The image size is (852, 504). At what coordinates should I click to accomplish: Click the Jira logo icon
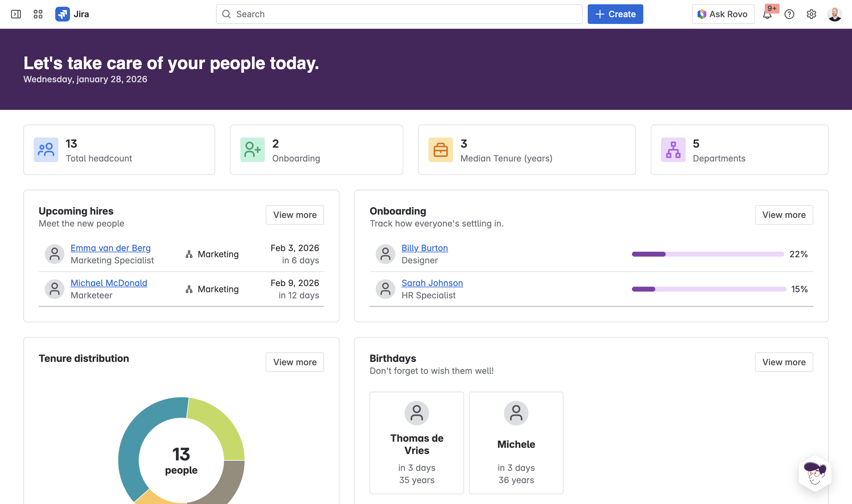pyautogui.click(x=63, y=14)
